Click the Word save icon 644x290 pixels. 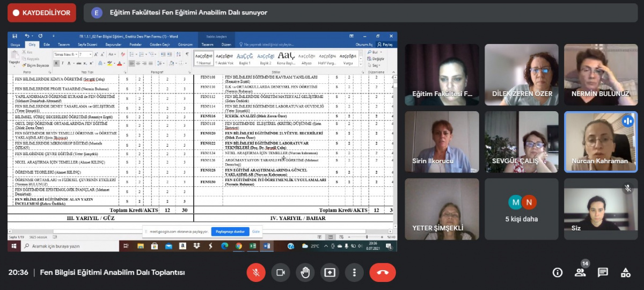coord(14,36)
